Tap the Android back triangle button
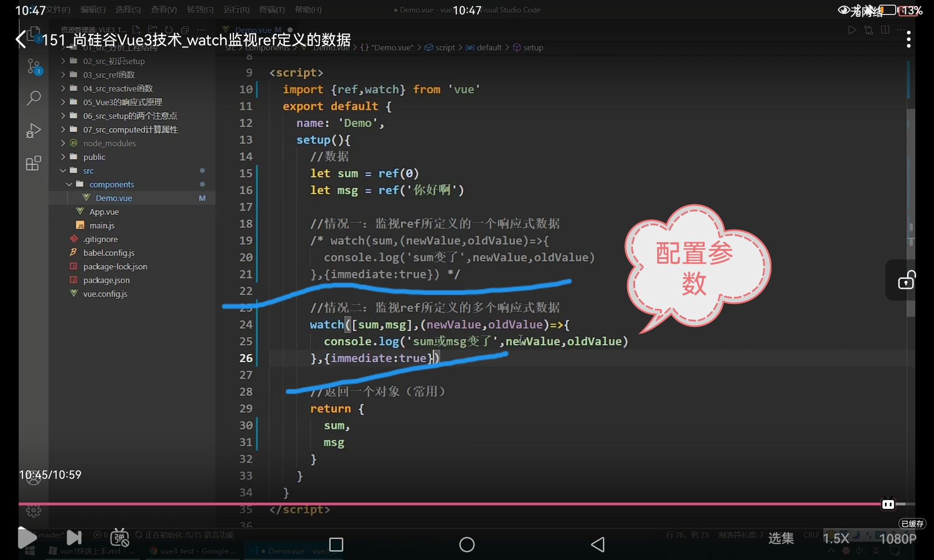Viewport: 934px width, 560px height. click(598, 545)
